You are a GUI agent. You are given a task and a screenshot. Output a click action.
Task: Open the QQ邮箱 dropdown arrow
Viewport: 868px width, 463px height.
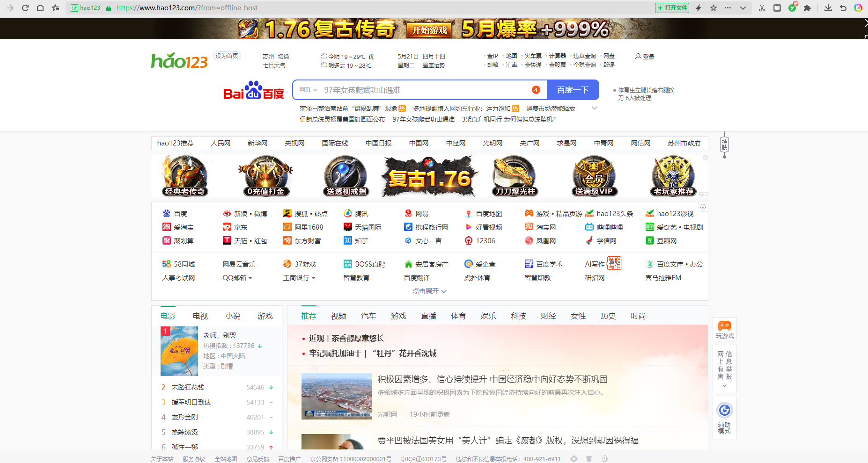click(x=250, y=278)
